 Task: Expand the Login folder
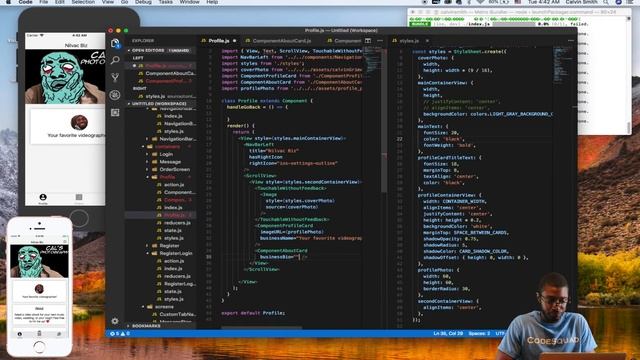coord(166,154)
